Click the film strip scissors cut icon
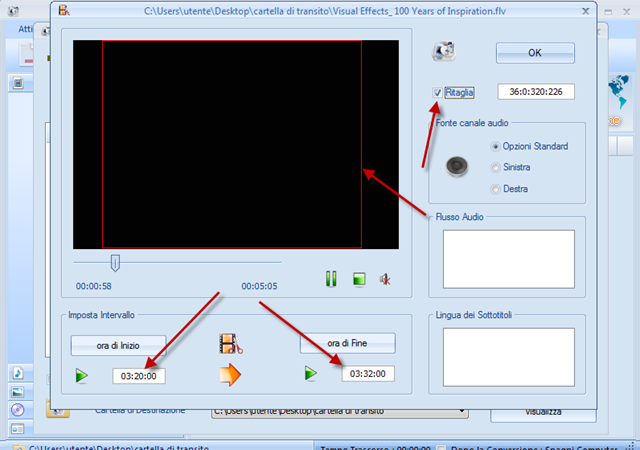This screenshot has height=450, width=640. tap(231, 343)
